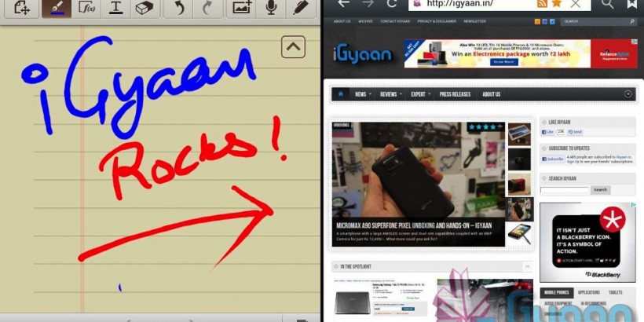Reload the page in the browser
644x322 pixels.
tap(391, 4)
